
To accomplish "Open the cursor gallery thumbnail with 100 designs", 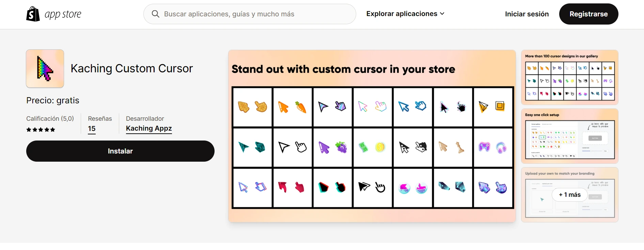I will pyautogui.click(x=569, y=77).
